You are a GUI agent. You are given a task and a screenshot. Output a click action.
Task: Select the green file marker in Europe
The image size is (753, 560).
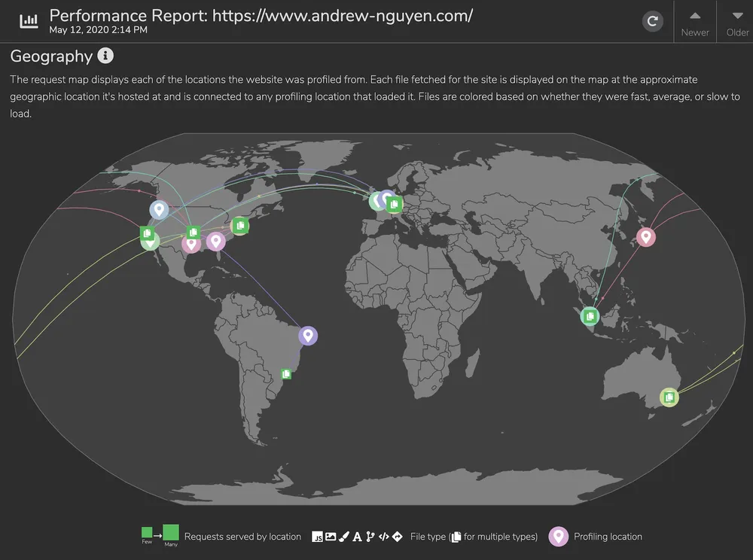[x=395, y=205]
